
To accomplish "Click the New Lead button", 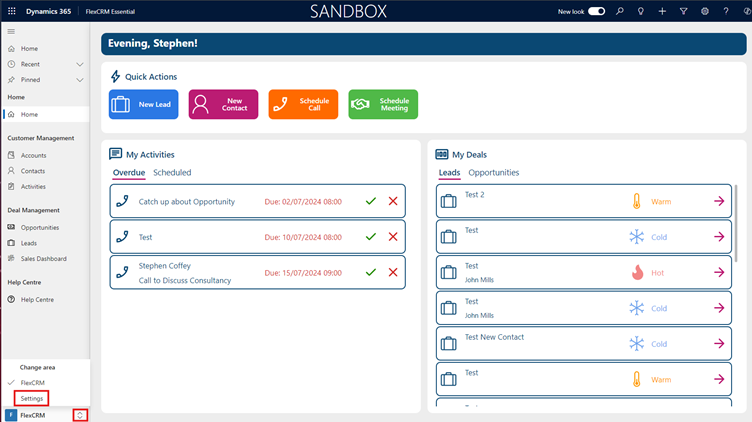I will (143, 104).
